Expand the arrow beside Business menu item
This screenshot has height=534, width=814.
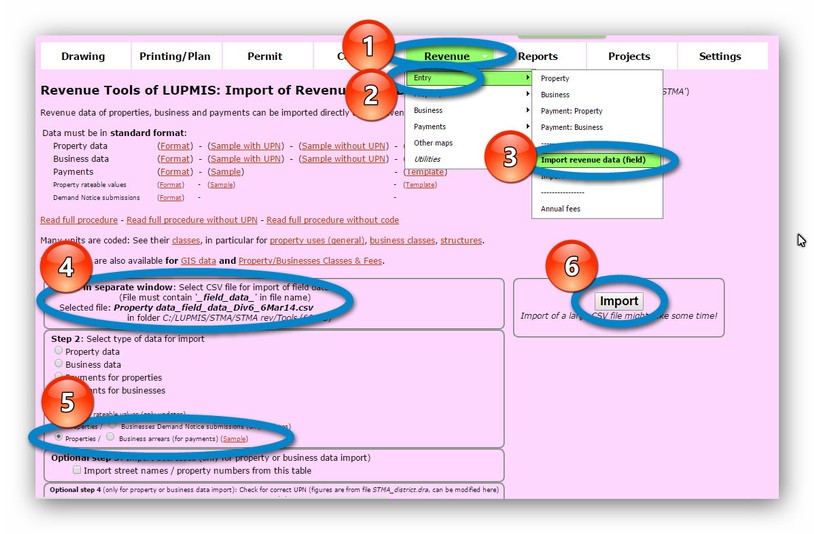pos(527,110)
